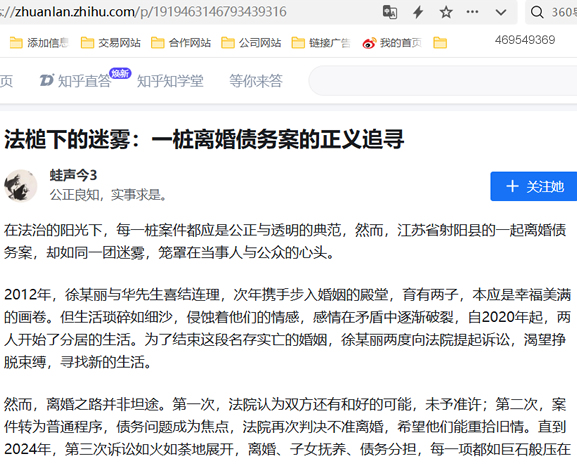Open the unlabeled bookmark folder after 我的首页
The height and width of the screenshot is (464, 577).
440,43
